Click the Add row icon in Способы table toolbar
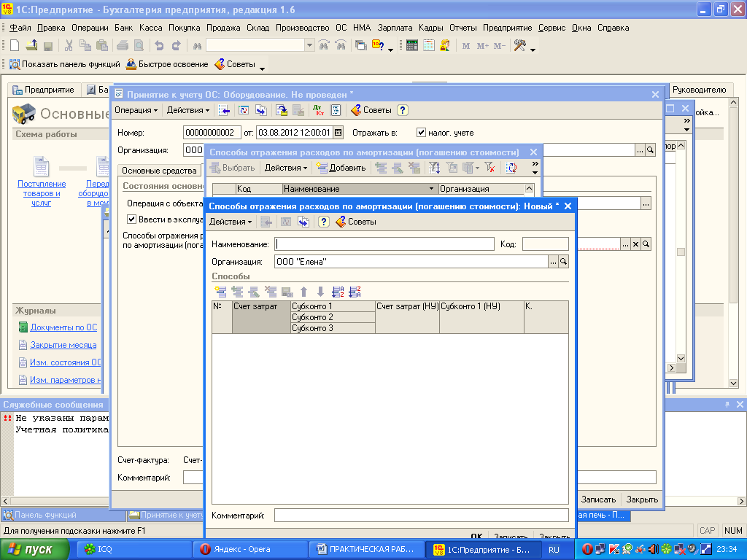747x560 pixels. (x=220, y=292)
